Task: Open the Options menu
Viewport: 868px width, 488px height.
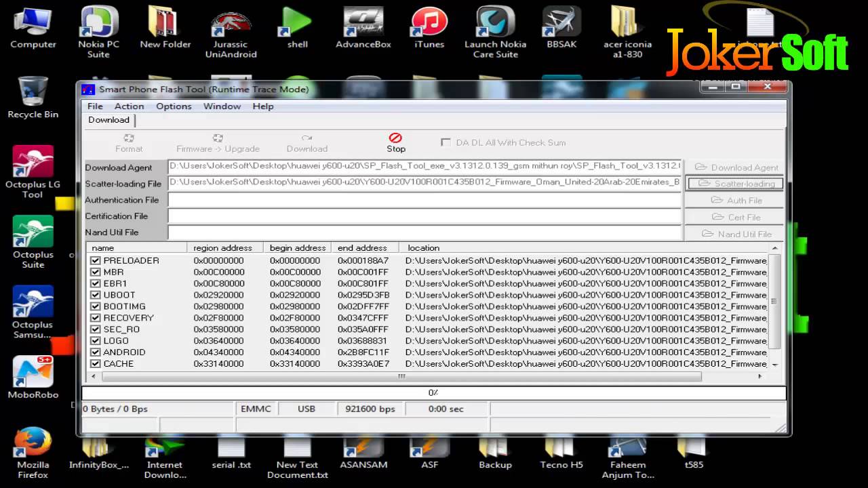Action: pyautogui.click(x=174, y=106)
